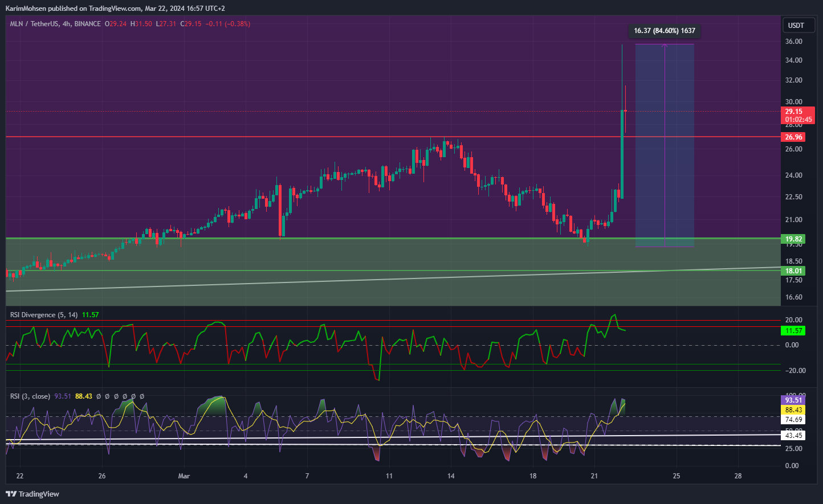Click the purple 93.51 value in RSI legend
This screenshot has width=823, height=504.
(x=63, y=396)
